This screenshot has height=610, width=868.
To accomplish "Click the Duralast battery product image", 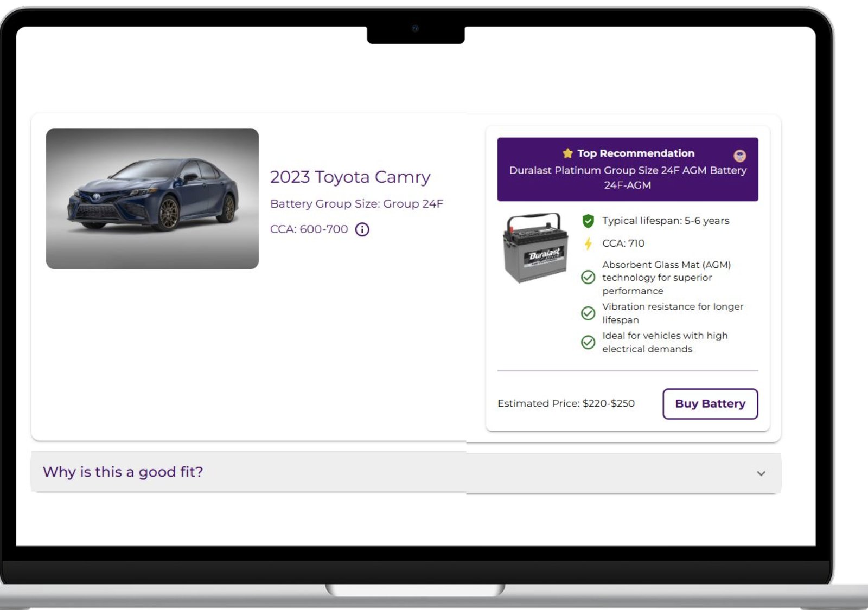I will [536, 248].
